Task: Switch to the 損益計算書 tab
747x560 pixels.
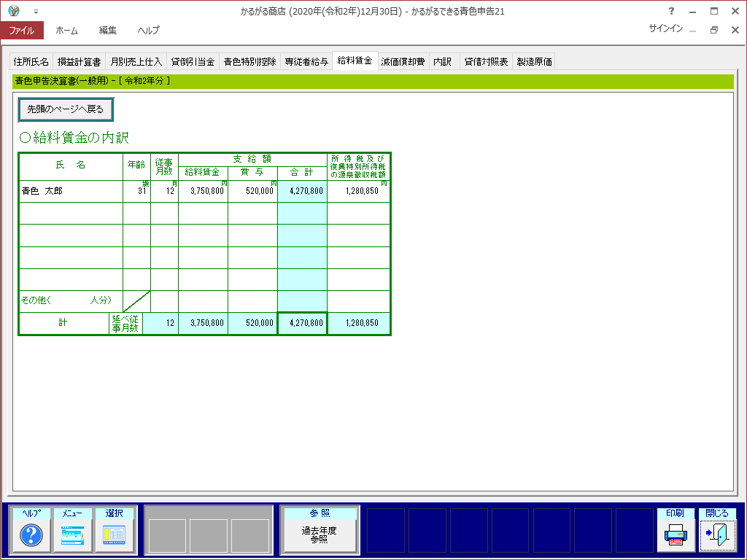Action: 79,61
